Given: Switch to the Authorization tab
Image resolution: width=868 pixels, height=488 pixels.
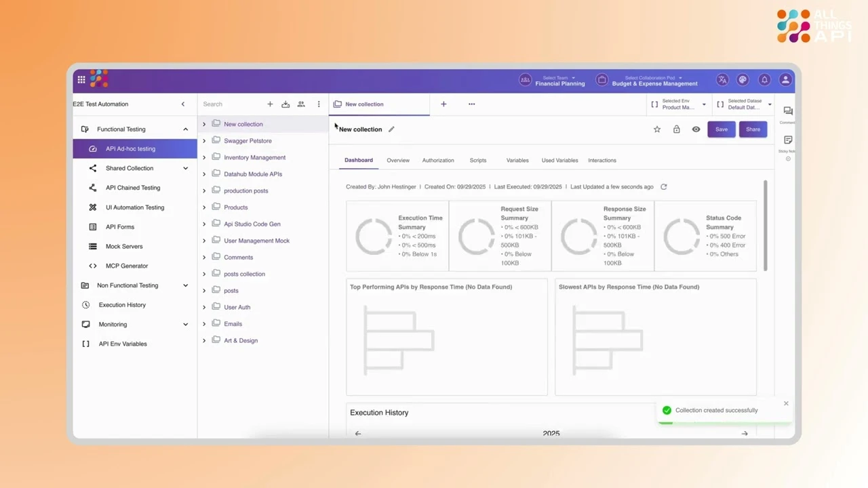Looking at the screenshot, I should (x=438, y=161).
